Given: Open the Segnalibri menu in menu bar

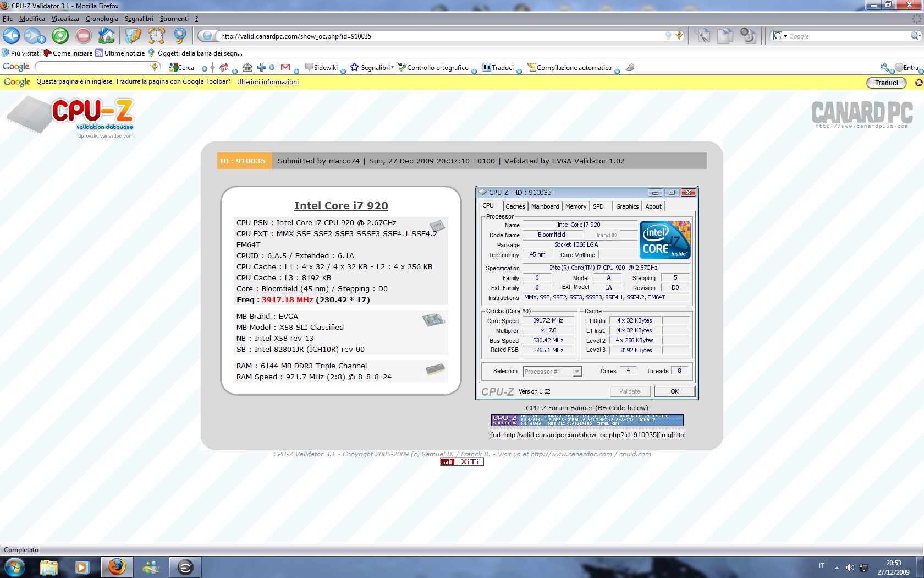Looking at the screenshot, I should click(x=139, y=19).
